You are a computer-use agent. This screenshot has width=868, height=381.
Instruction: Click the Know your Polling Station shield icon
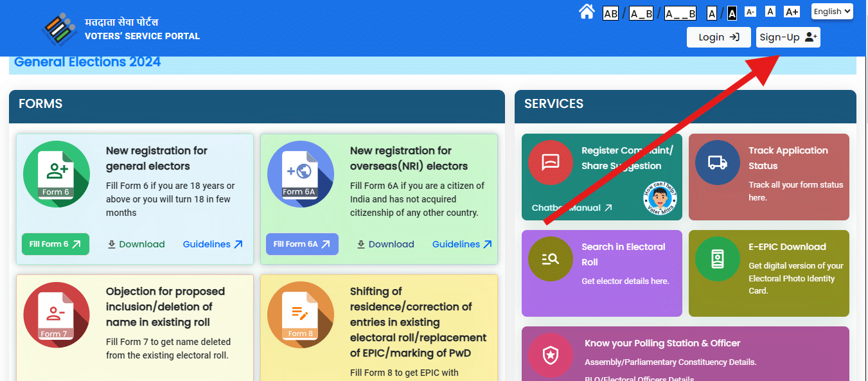[550, 355]
